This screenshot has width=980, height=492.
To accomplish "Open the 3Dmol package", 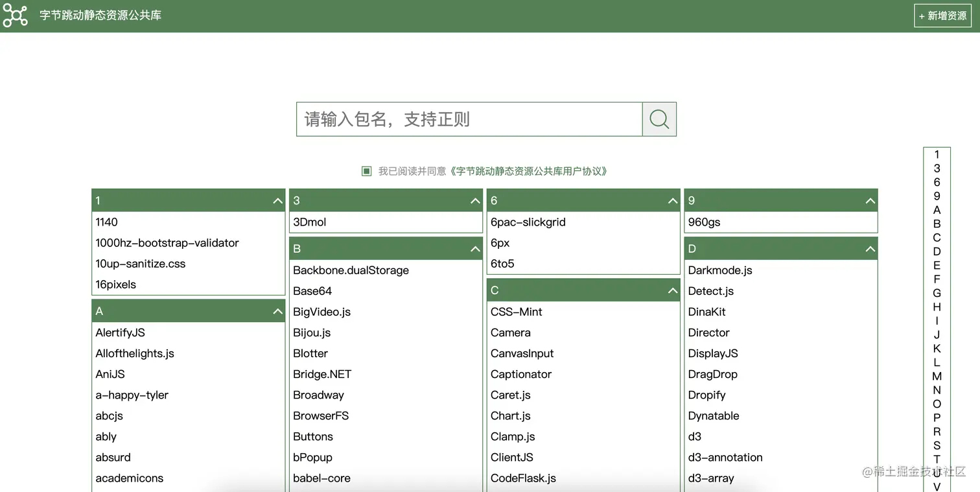I will (x=310, y=222).
